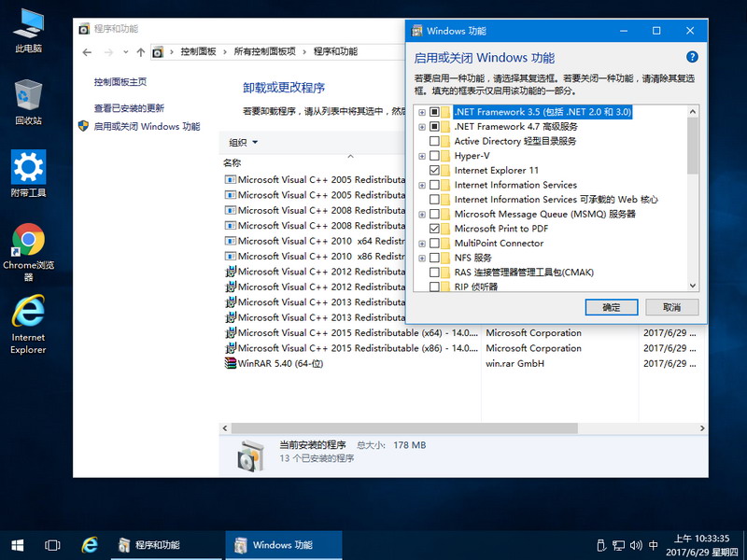747x560 pixels.
Task: Sort by the 名称 column header
Action: point(232,162)
